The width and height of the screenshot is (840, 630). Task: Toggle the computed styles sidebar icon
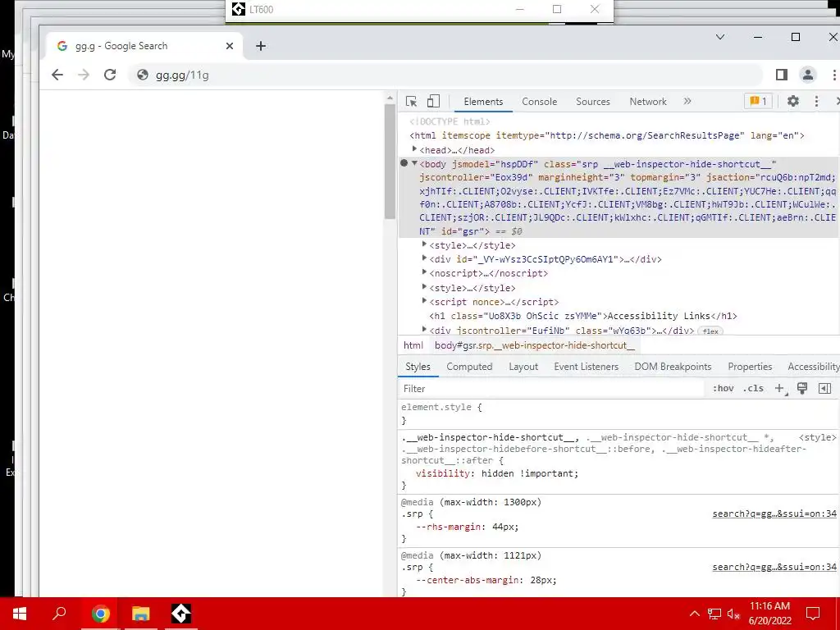coord(825,388)
